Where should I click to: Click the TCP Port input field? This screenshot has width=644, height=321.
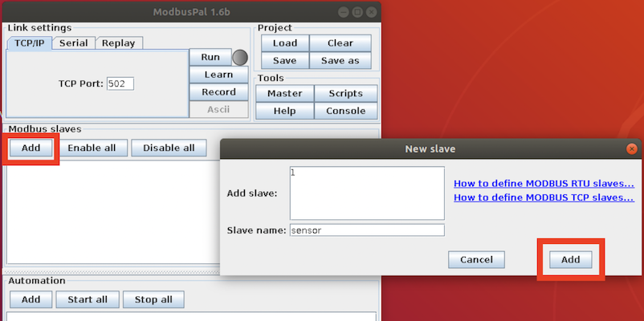point(120,83)
